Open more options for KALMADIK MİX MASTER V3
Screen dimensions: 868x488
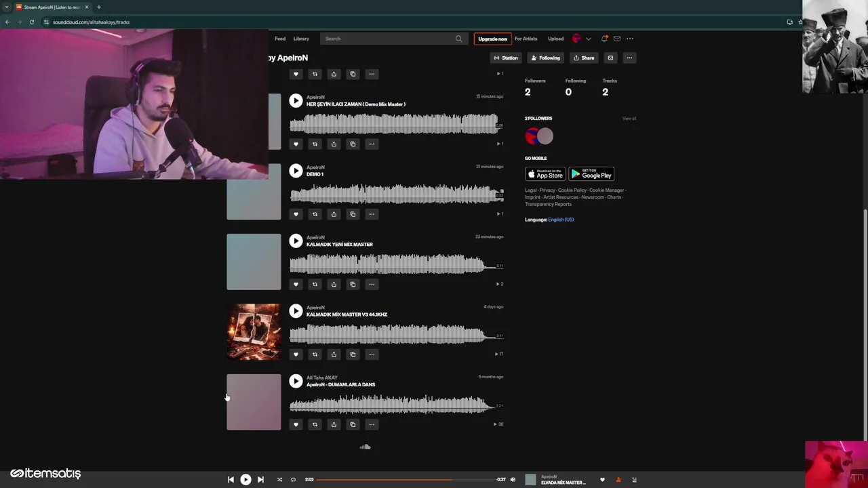click(x=372, y=354)
